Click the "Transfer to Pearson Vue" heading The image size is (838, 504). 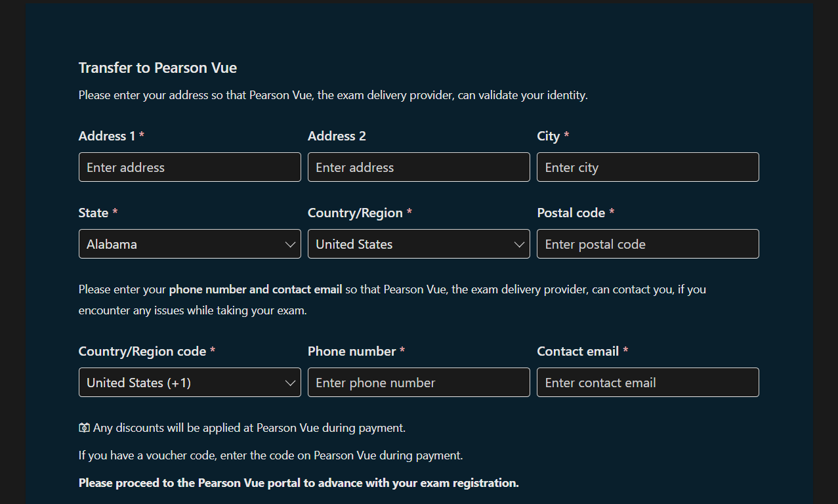point(157,68)
